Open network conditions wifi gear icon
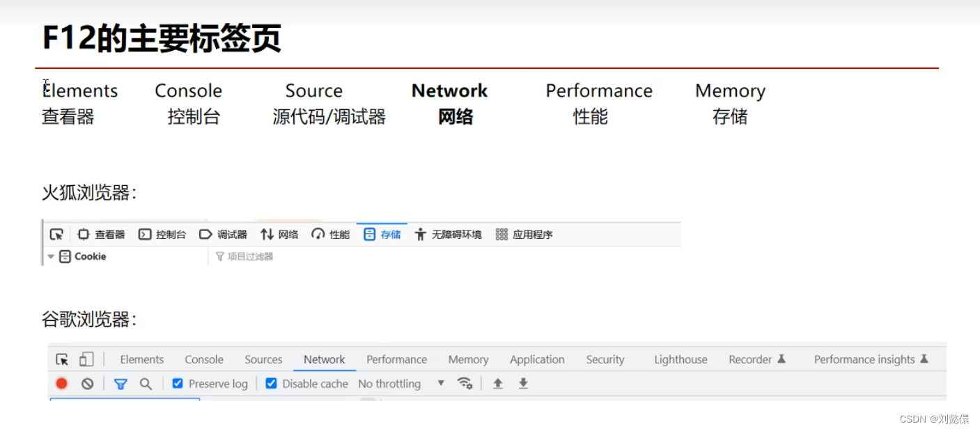Viewport: 980px width, 431px height. click(x=465, y=384)
